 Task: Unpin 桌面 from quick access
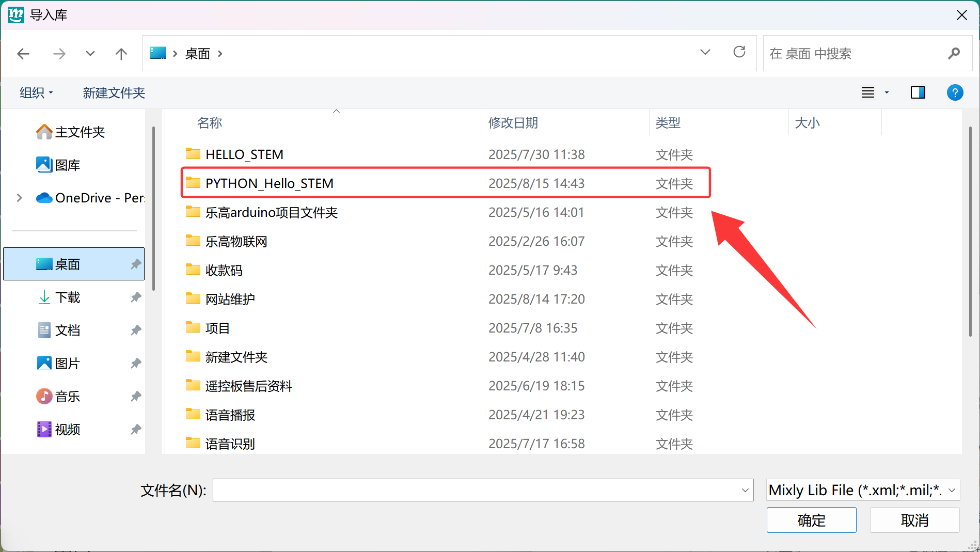[x=136, y=264]
